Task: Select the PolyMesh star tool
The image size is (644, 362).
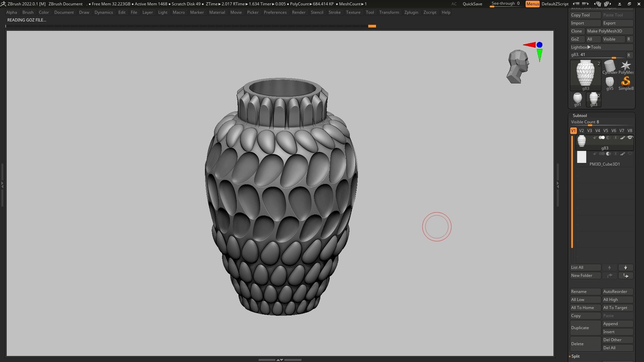Action: [626, 67]
